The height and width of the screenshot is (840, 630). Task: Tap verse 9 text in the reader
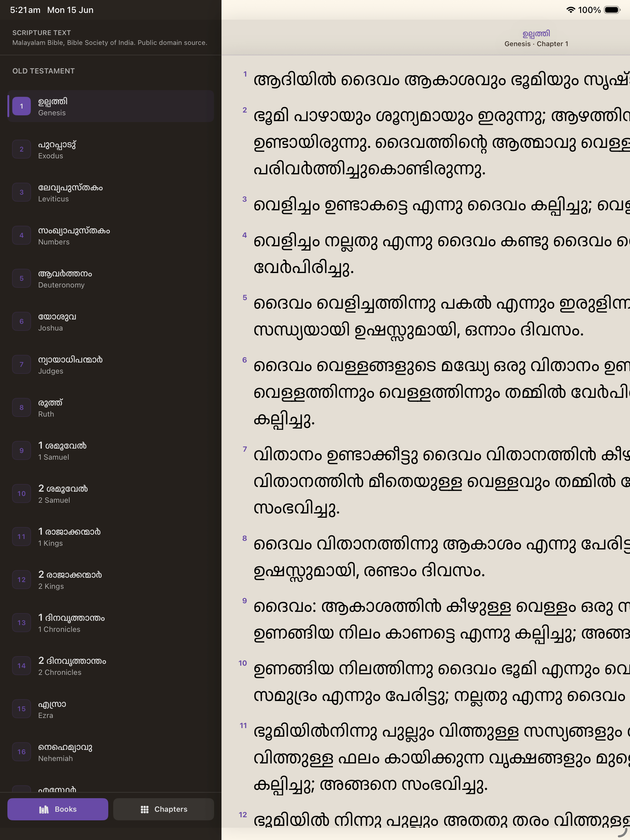(441, 620)
